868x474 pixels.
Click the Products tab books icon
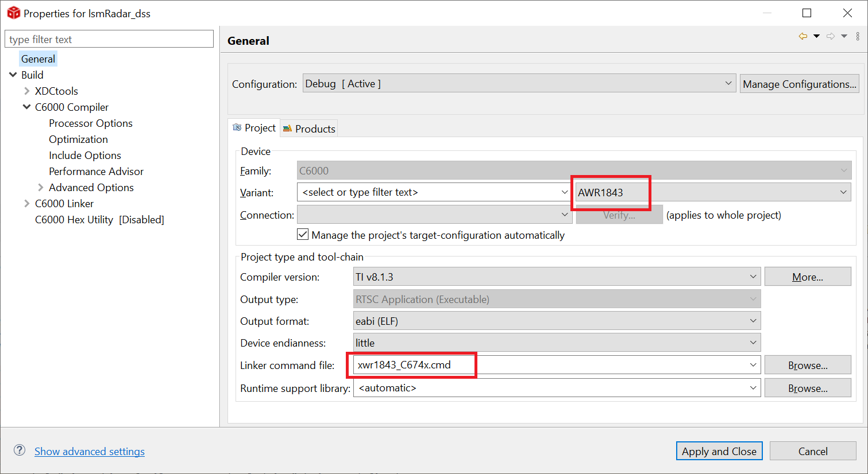pyautogui.click(x=288, y=129)
